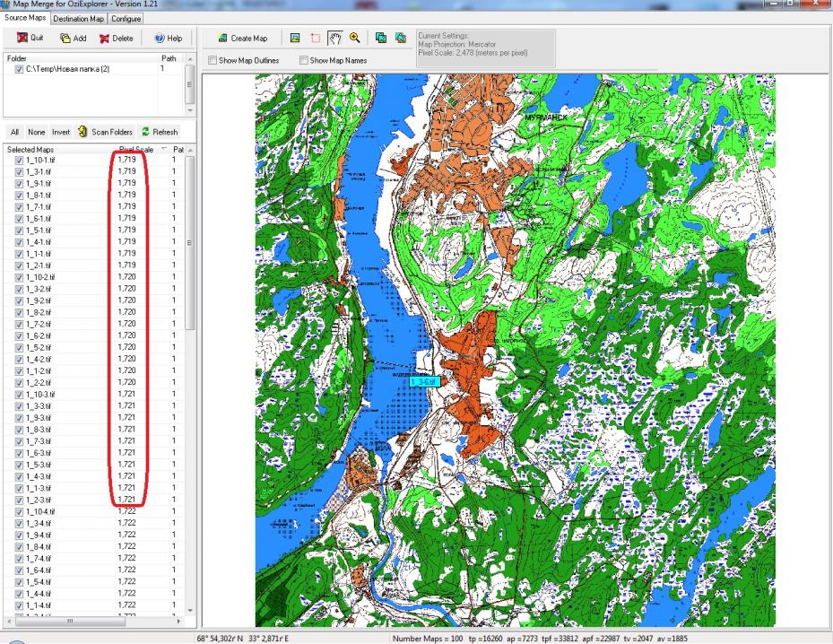Click the Quit button
Image resolution: width=833 pixels, height=644 pixels.
coord(30,39)
